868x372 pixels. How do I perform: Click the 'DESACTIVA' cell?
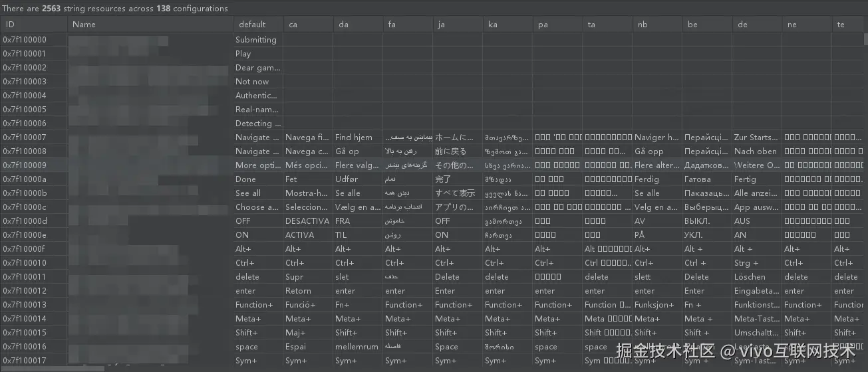click(x=309, y=221)
